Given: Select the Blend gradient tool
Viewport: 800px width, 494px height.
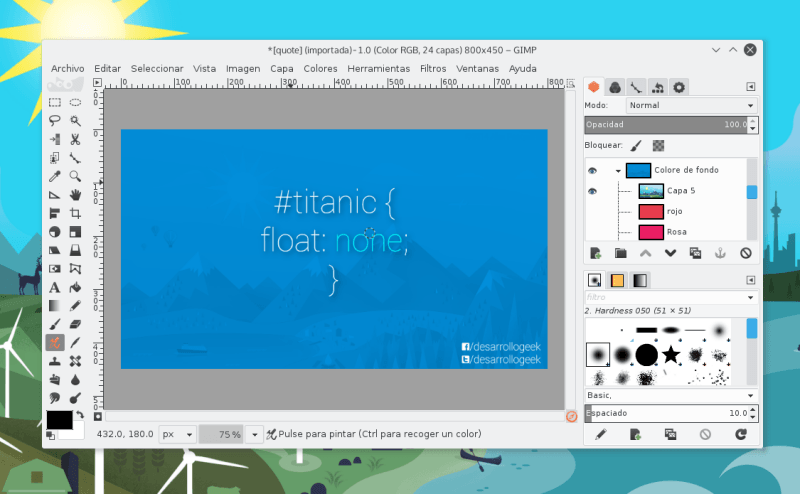Looking at the screenshot, I should pyautogui.click(x=55, y=306).
